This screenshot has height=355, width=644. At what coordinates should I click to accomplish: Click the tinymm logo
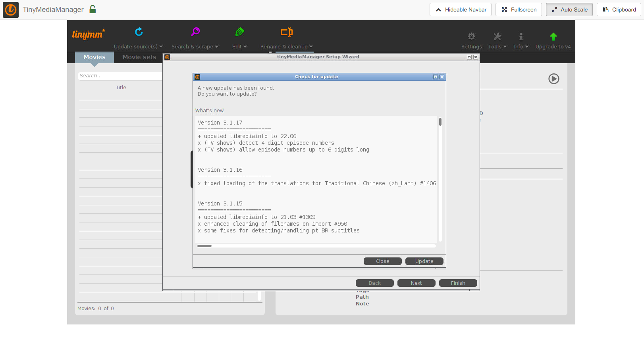coord(88,35)
